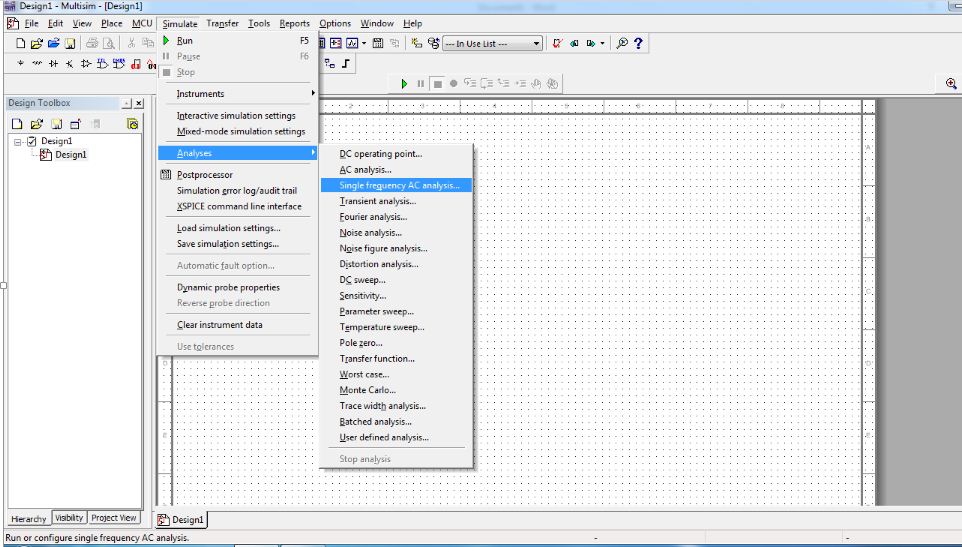Place a ground/source component icon
The image size is (962, 547).
(x=21, y=64)
